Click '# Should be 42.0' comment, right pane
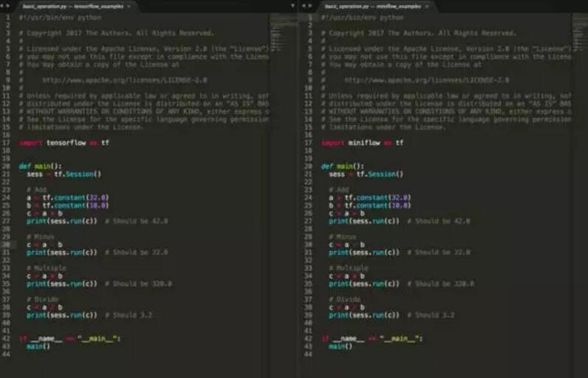Screen dimensions: 588x378 click(439, 221)
